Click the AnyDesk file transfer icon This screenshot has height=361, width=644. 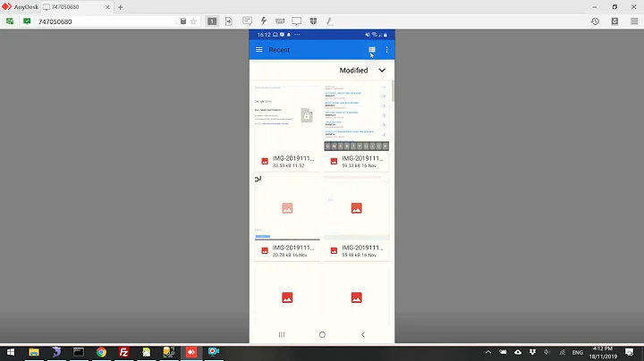tap(229, 21)
